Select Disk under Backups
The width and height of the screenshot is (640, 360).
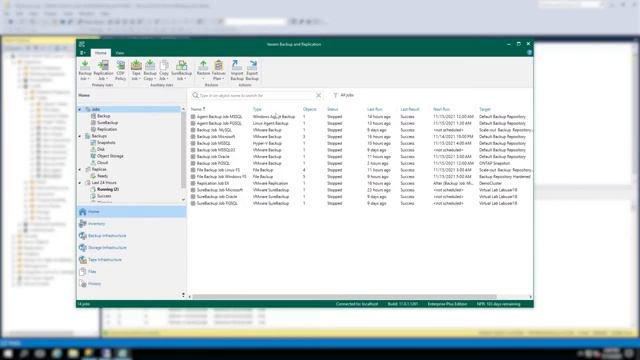click(x=101, y=149)
